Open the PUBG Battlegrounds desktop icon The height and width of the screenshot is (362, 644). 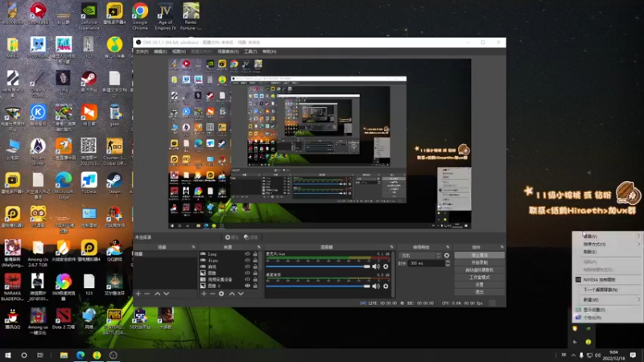click(114, 321)
